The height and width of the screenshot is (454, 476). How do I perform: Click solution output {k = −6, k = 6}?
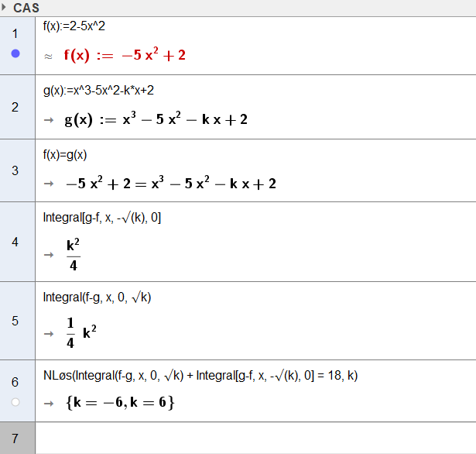tap(120, 402)
